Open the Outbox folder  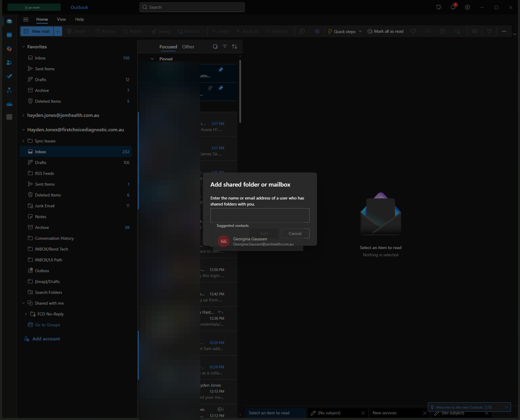tap(76, 271)
